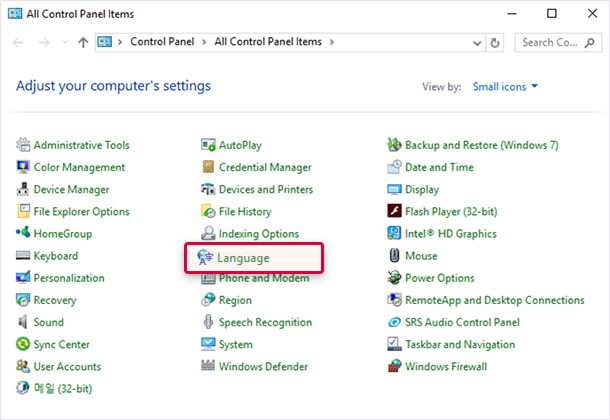610x420 pixels.
Task: Click the Indexing Options icon
Action: pyautogui.click(x=208, y=233)
